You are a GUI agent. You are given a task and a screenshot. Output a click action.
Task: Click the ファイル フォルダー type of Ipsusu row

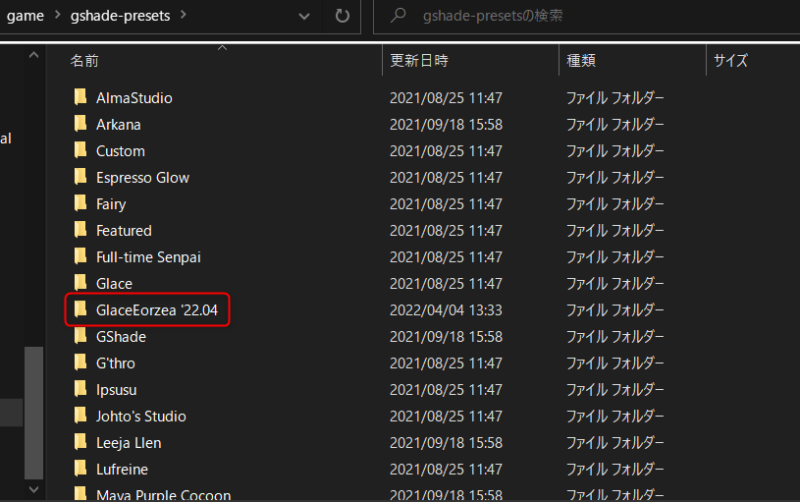(x=615, y=389)
